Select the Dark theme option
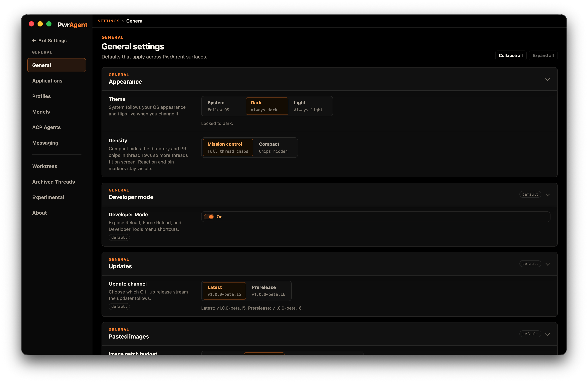 [267, 106]
